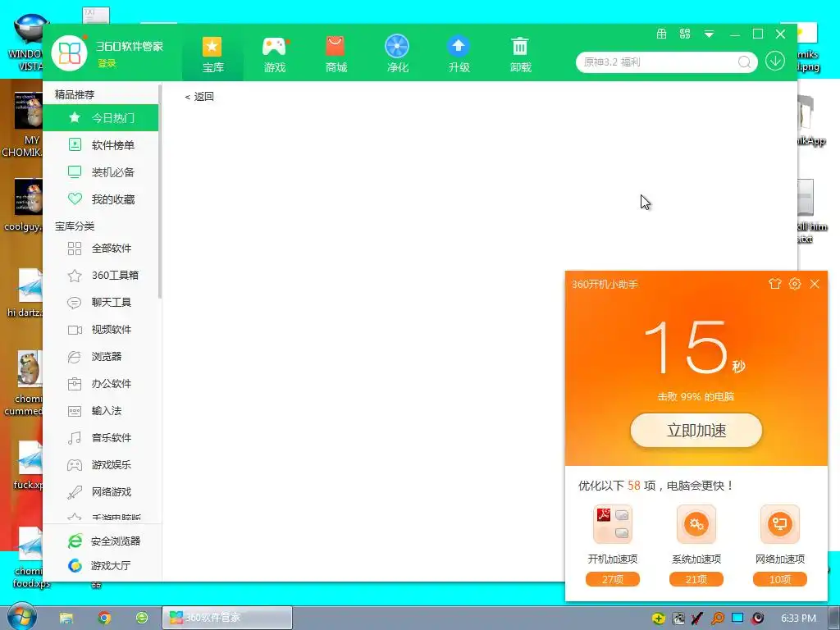840x630 pixels.
Task: Click the four-squares skin icon in title bar
Action: (685, 34)
